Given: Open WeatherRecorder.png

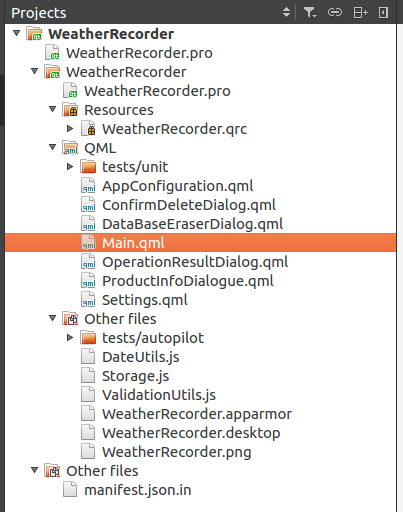Looking at the screenshot, I should [177, 452].
